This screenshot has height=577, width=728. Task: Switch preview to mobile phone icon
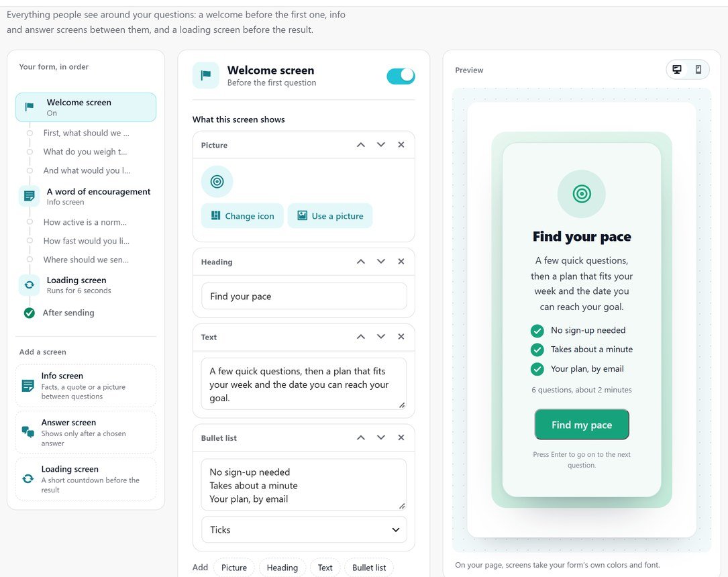coord(698,70)
